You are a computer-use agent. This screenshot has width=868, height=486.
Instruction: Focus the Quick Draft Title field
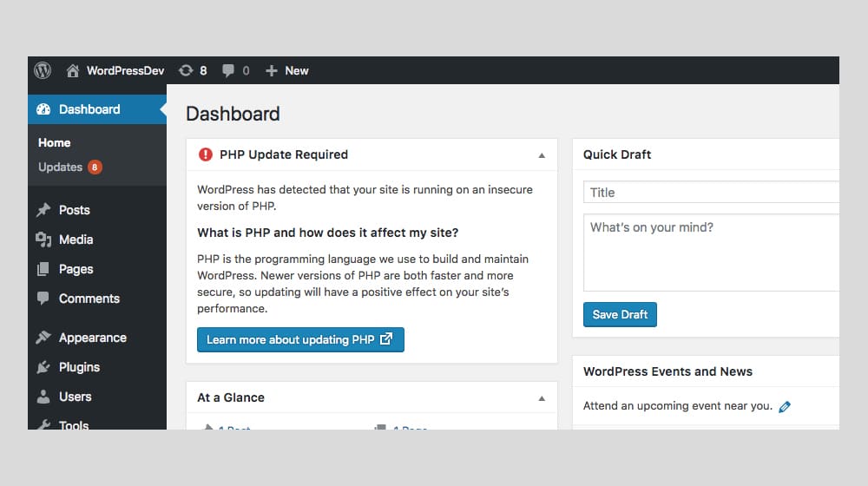pos(712,192)
